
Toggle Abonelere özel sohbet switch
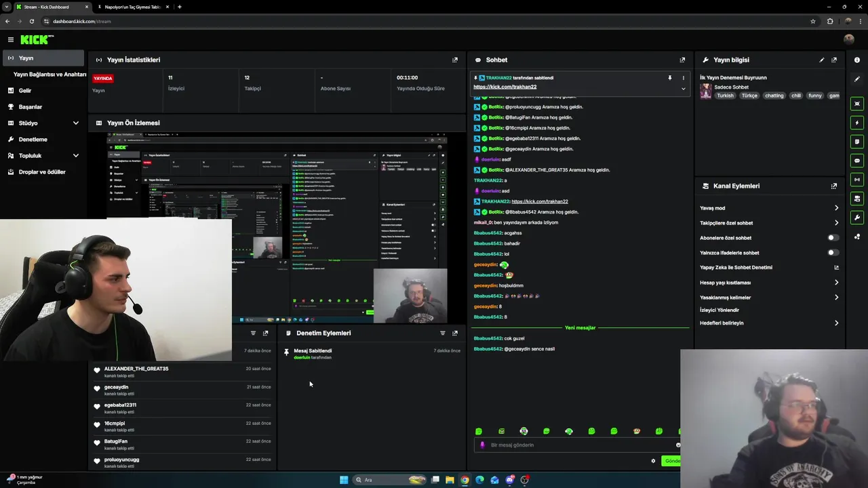(833, 238)
